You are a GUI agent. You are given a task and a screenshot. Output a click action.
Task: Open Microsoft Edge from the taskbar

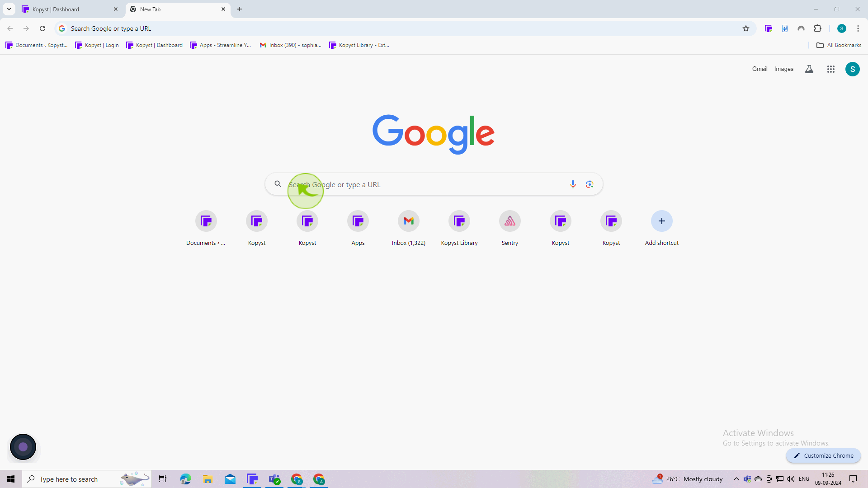pos(185,479)
